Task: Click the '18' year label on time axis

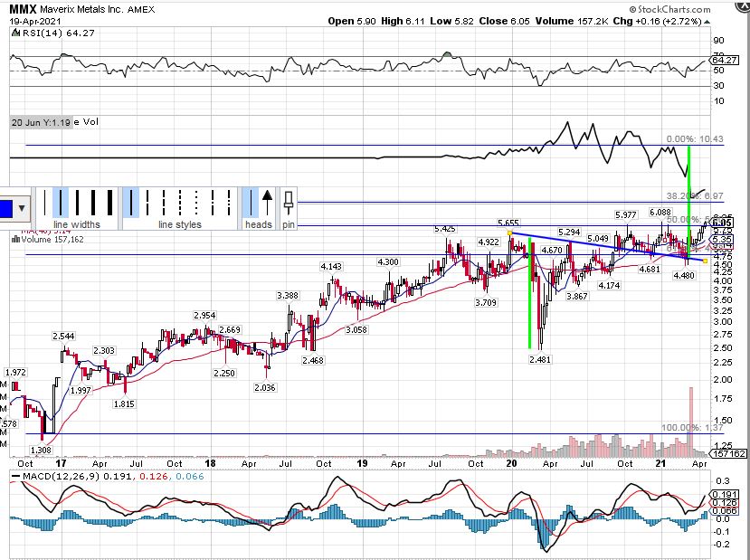Action: 210,463
